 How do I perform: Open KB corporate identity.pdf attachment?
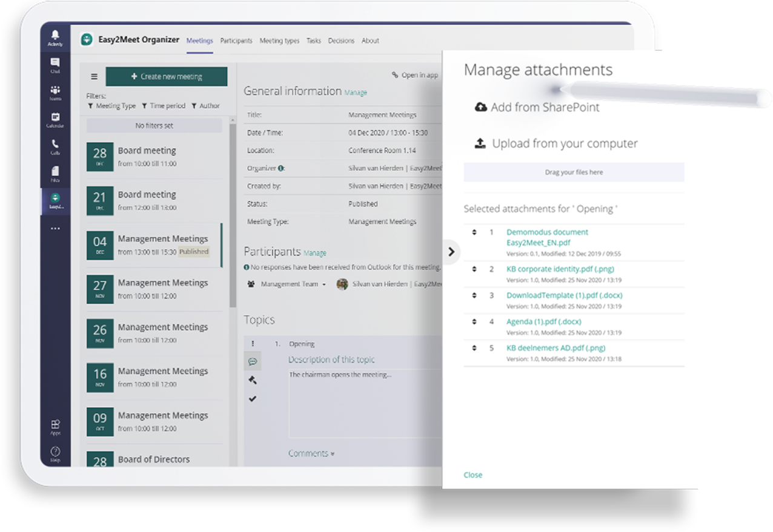[561, 269]
